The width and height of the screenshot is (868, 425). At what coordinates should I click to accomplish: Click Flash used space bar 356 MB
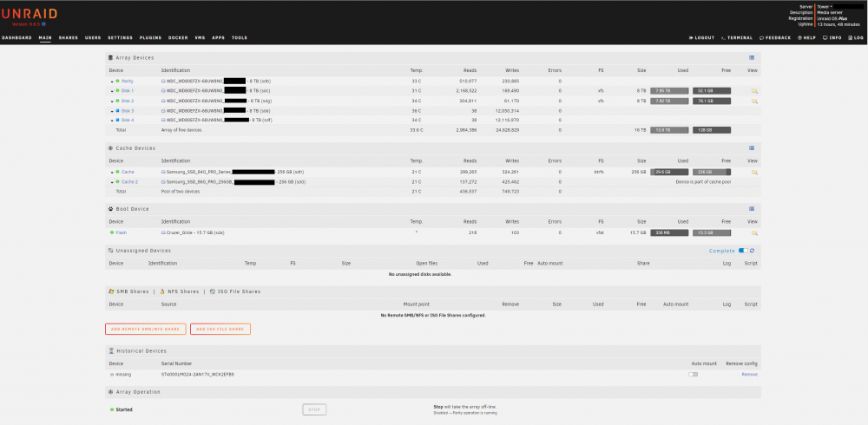point(669,233)
